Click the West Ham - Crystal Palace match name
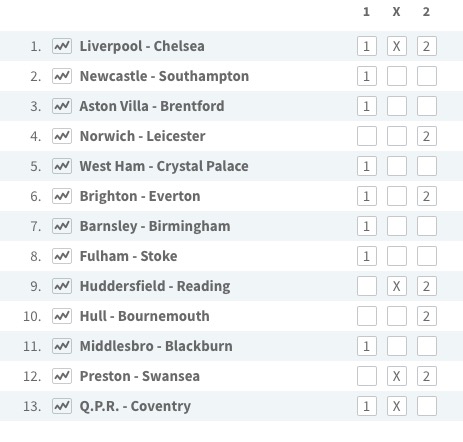This screenshot has height=442, width=463. (164, 166)
